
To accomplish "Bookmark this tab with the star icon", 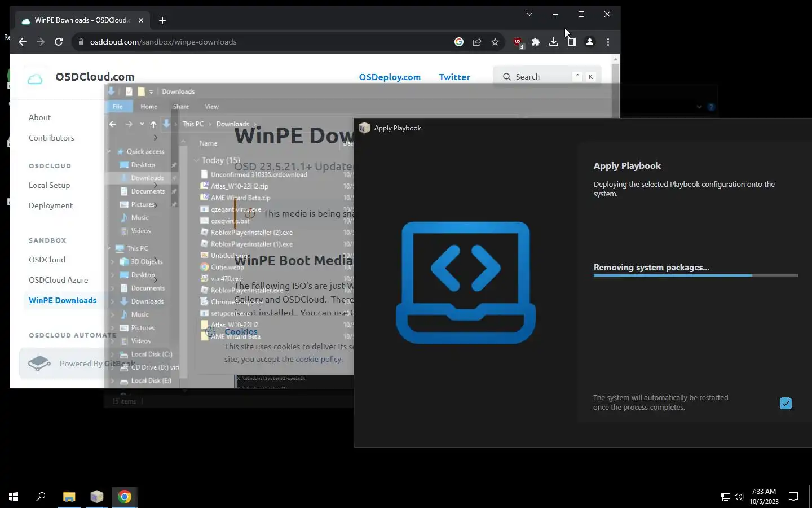I will 495,42.
